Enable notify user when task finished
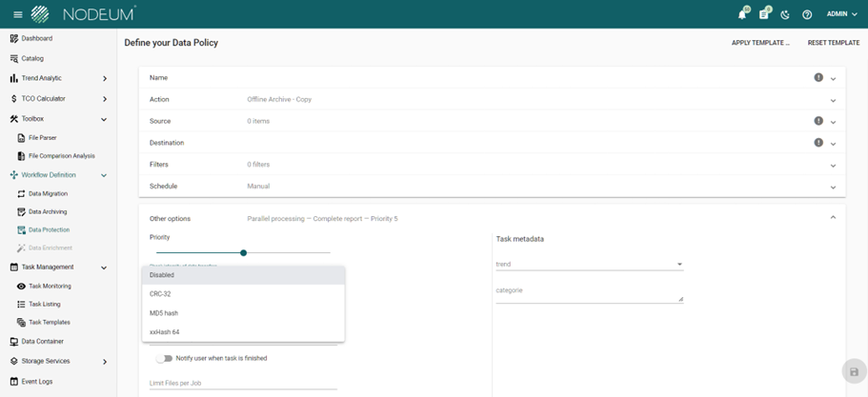 point(166,359)
